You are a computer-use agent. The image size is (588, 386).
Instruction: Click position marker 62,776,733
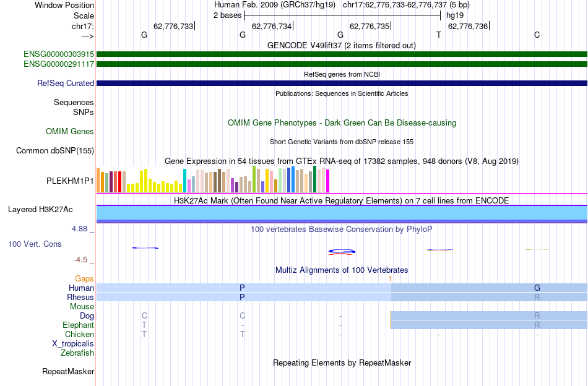click(x=173, y=26)
